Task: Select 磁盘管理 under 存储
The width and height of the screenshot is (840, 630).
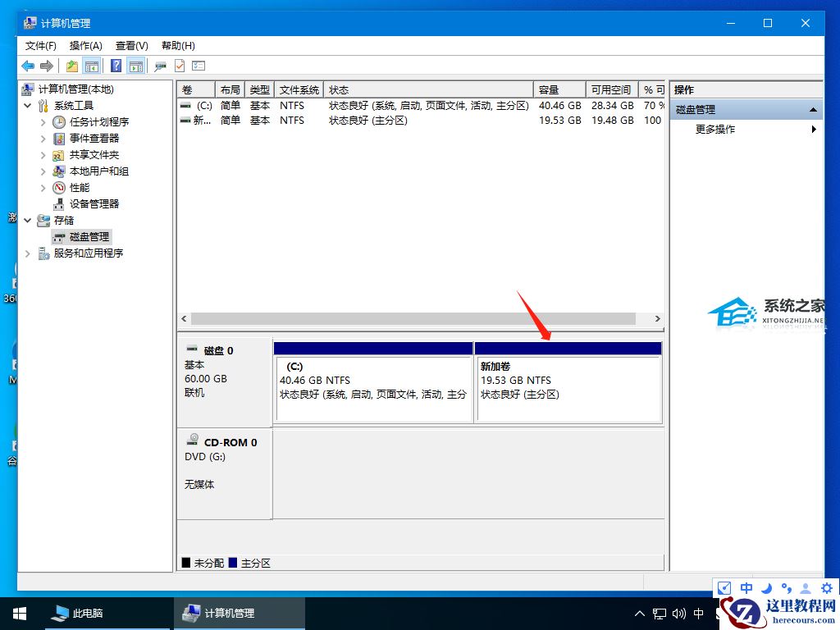Action: (89, 237)
